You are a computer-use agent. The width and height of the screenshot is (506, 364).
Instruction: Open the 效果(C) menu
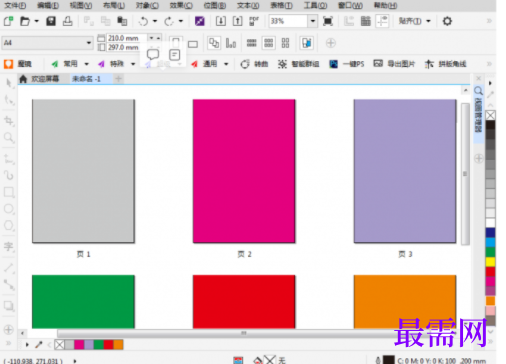coord(181,5)
